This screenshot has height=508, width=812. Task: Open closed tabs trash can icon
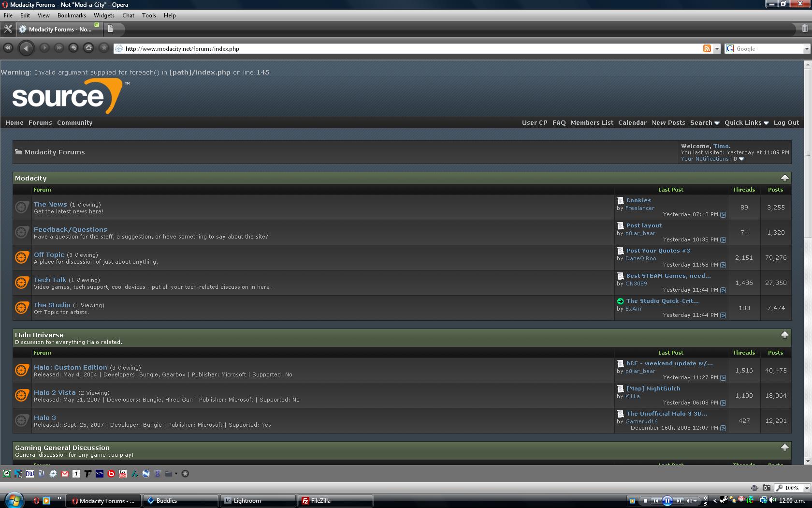point(805,29)
